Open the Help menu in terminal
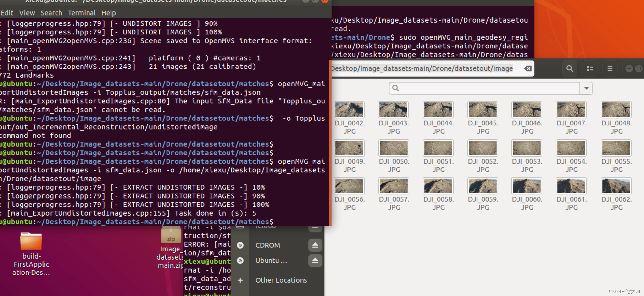Screen dimensions: 644x296 pyautogui.click(x=109, y=13)
